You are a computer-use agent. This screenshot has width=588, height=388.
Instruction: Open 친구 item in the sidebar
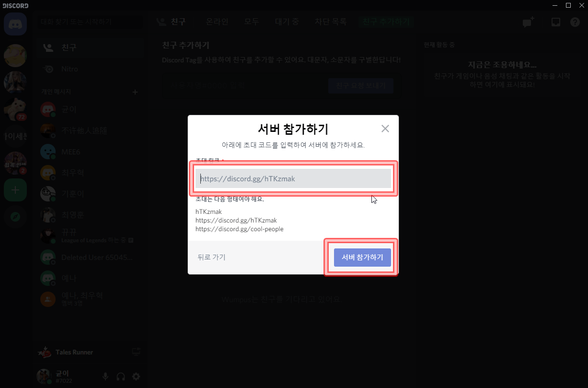[90, 47]
